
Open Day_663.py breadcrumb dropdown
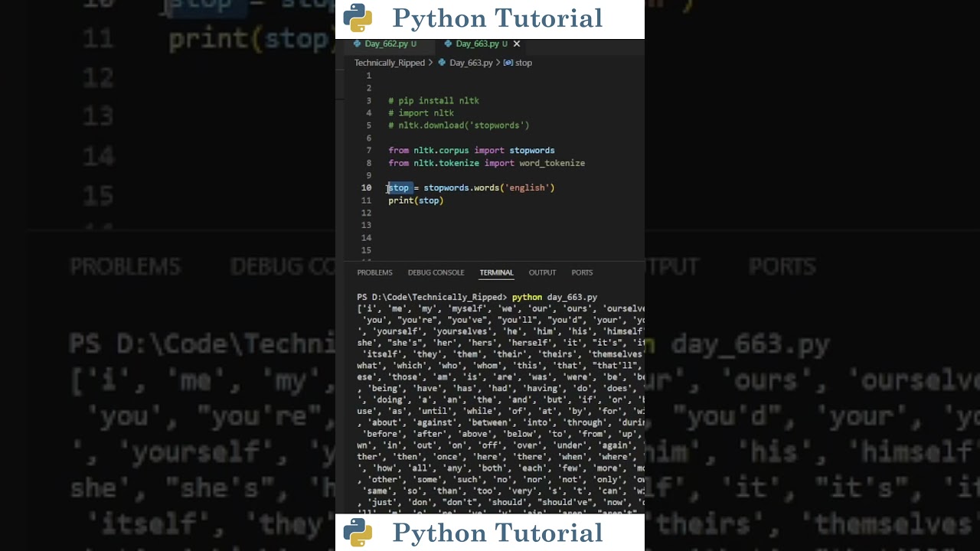[x=471, y=63]
